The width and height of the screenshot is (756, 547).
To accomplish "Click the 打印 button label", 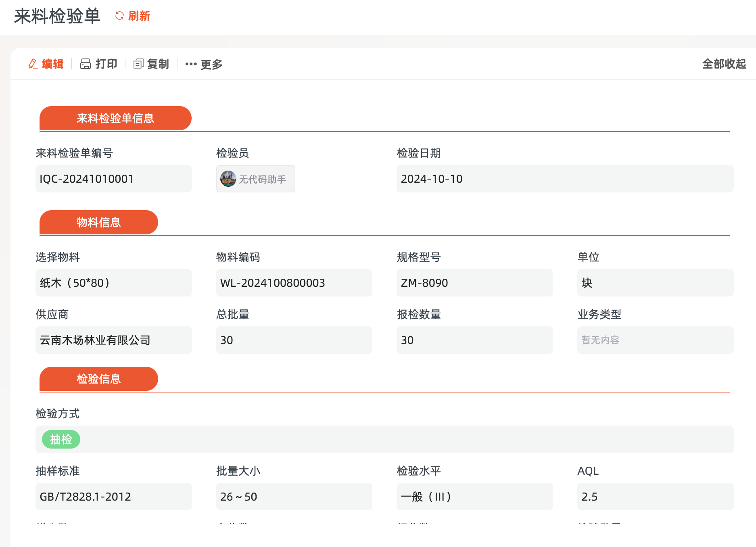I will coord(106,64).
